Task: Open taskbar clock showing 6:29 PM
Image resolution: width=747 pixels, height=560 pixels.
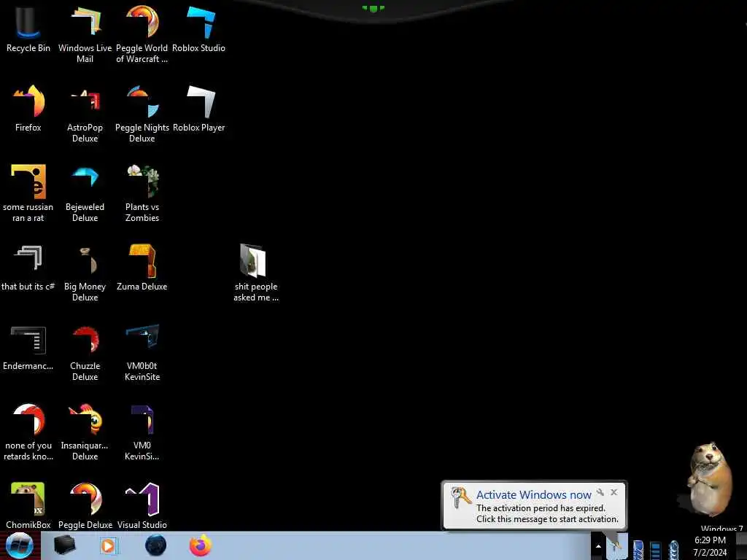Action: point(710,546)
